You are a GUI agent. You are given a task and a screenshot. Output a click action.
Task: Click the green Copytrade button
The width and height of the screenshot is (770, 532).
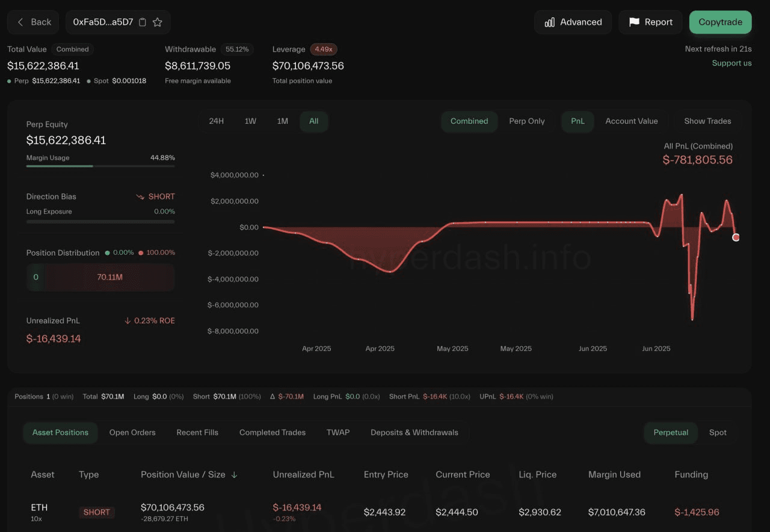coord(720,22)
